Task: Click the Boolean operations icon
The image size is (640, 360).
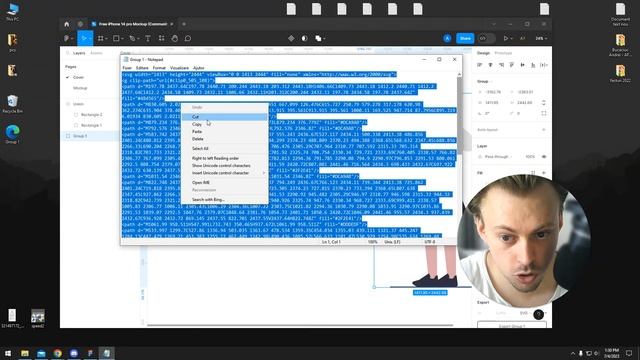Action: pos(318,38)
